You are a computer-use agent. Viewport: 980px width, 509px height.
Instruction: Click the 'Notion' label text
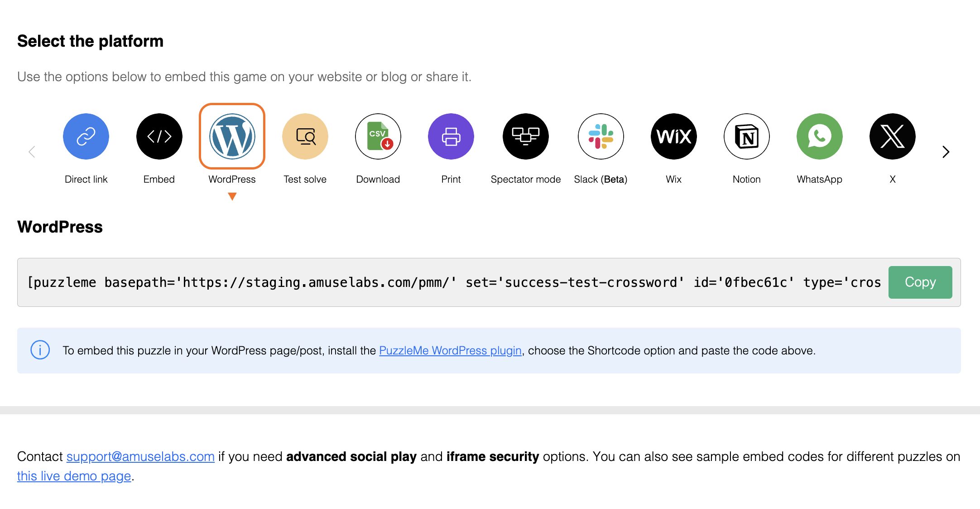pos(747,179)
